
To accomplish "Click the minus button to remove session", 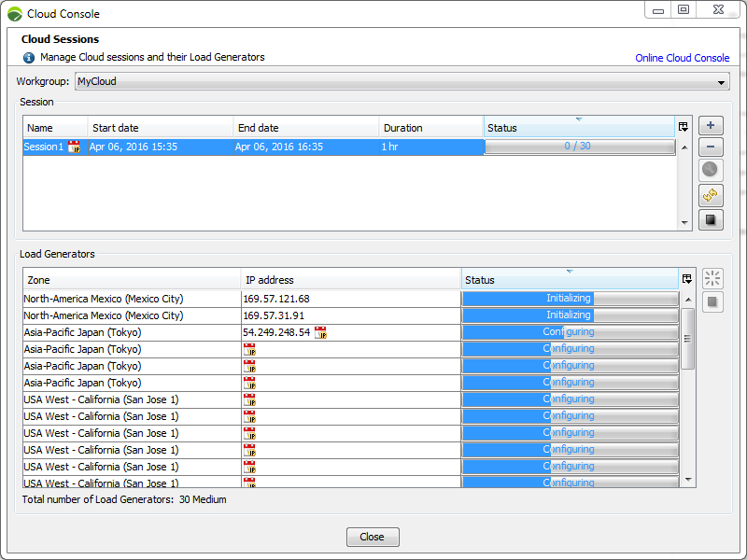I will pyautogui.click(x=711, y=147).
